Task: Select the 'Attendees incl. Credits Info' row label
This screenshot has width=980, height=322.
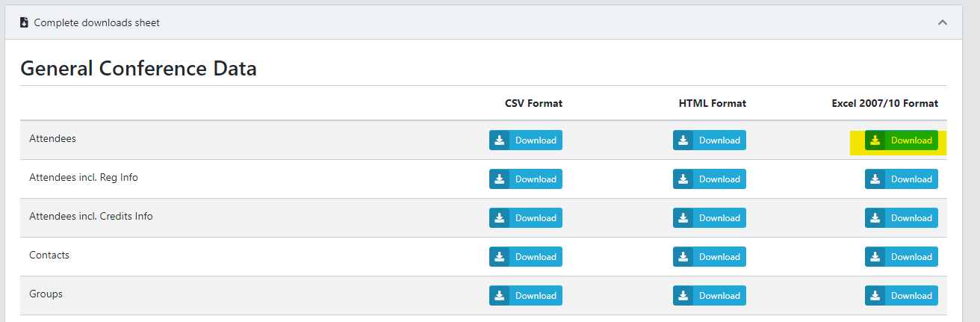Action: 91,217
